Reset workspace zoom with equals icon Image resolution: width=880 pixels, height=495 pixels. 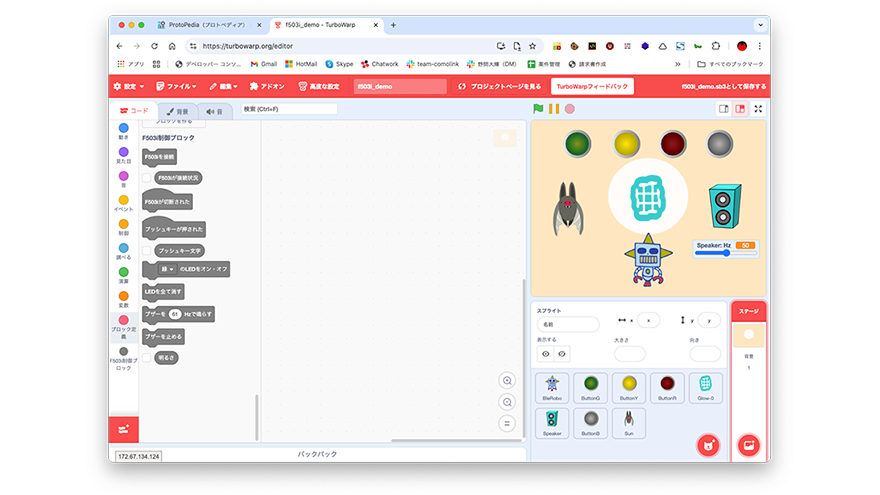(507, 424)
